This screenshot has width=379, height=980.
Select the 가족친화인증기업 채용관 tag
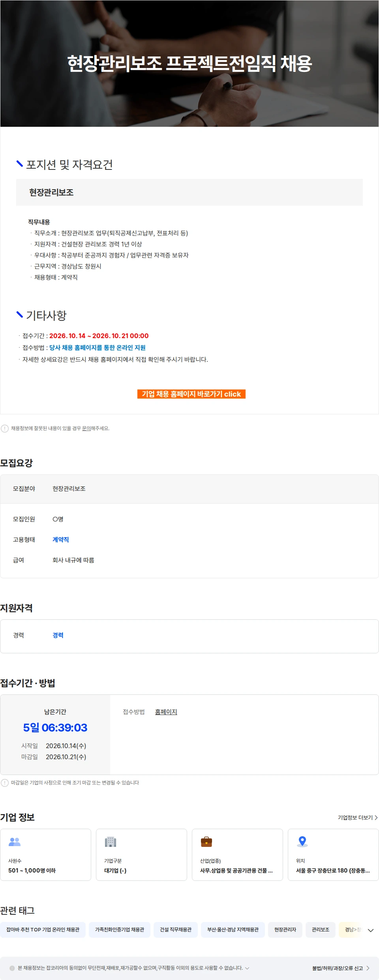[x=120, y=930]
